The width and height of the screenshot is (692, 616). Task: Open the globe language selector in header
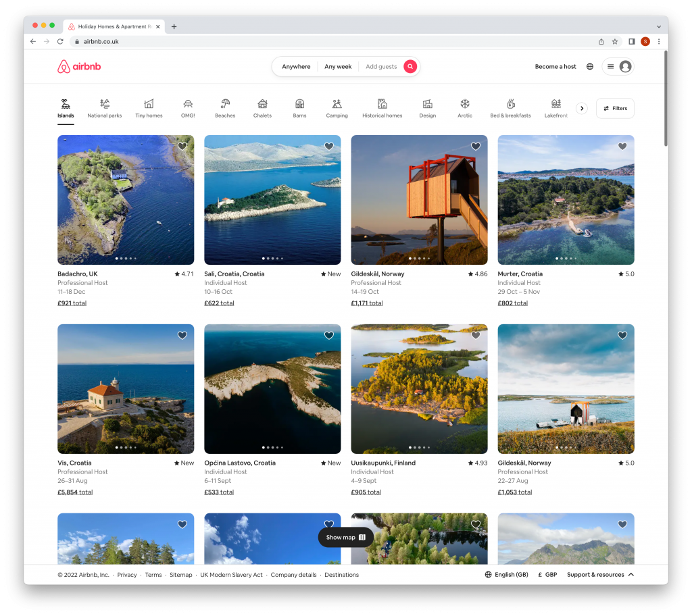[590, 66]
